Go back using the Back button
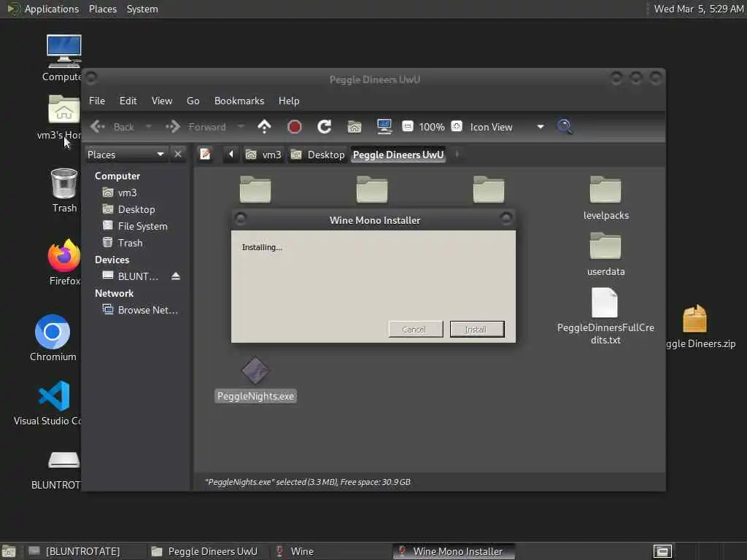Screen dimensions: 747x560 click(112, 127)
